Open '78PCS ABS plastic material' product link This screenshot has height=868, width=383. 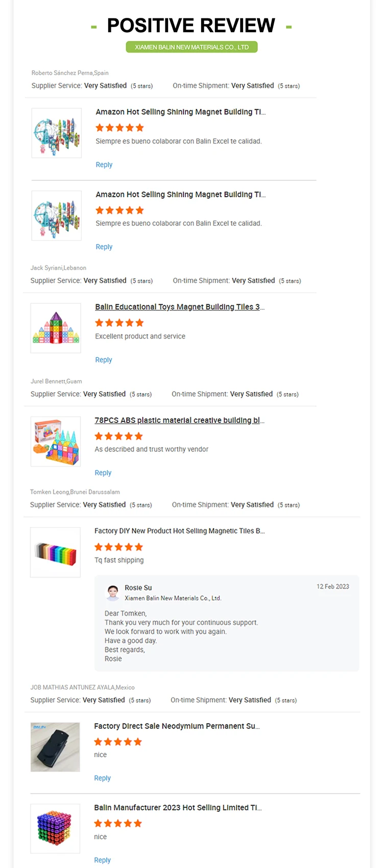[x=179, y=420]
